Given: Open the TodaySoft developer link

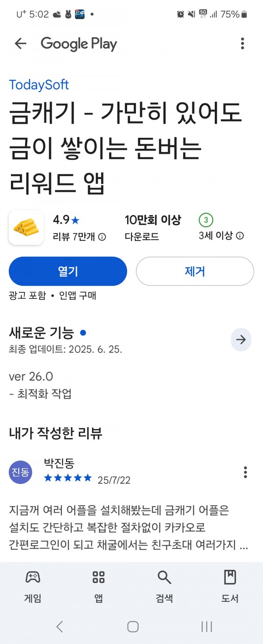Looking at the screenshot, I should 39,85.
